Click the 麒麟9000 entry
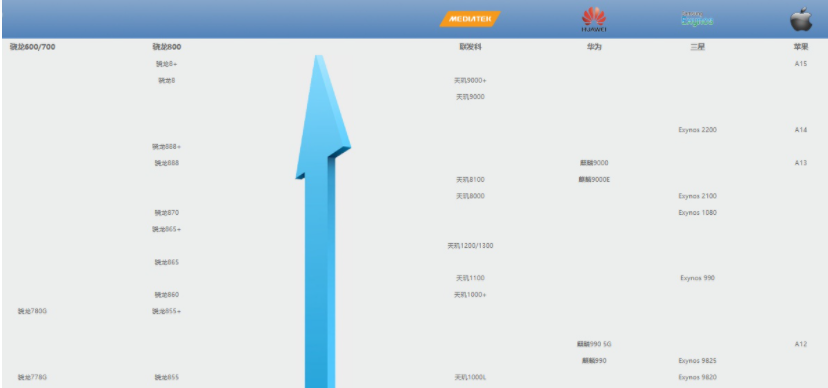Viewport: 828px width, 388px height. [x=594, y=163]
